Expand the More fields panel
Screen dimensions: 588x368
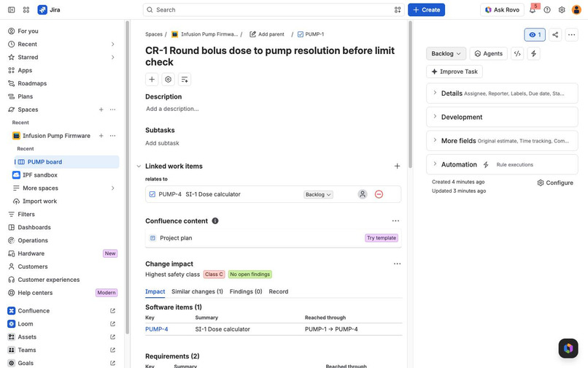[x=502, y=140]
